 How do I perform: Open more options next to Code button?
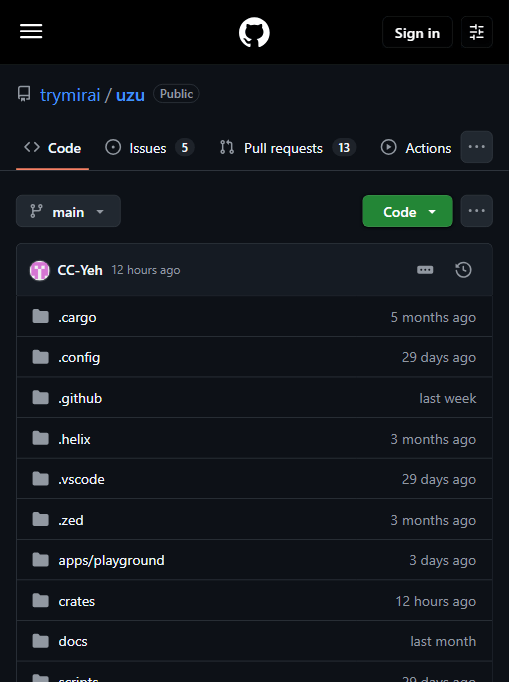pyautogui.click(x=477, y=211)
